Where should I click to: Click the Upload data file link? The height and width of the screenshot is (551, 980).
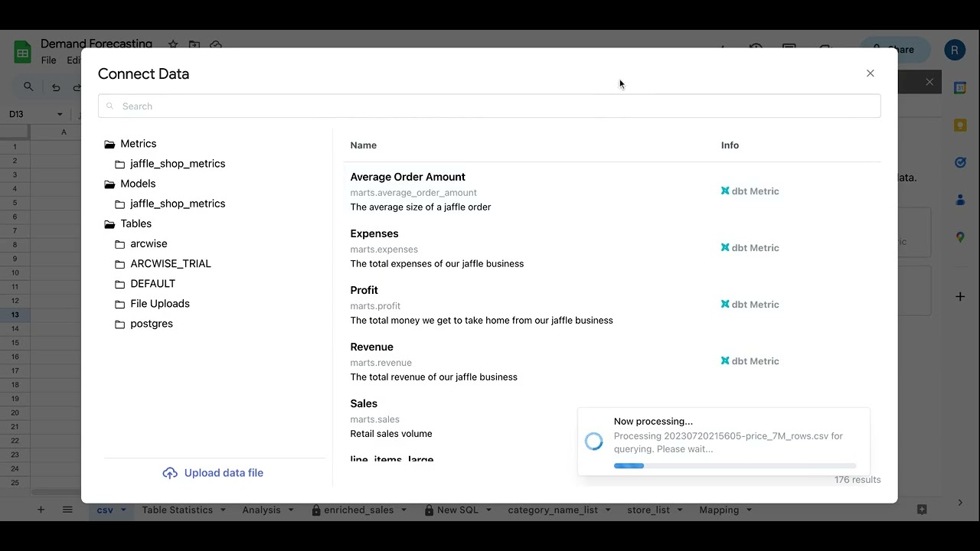tap(224, 473)
